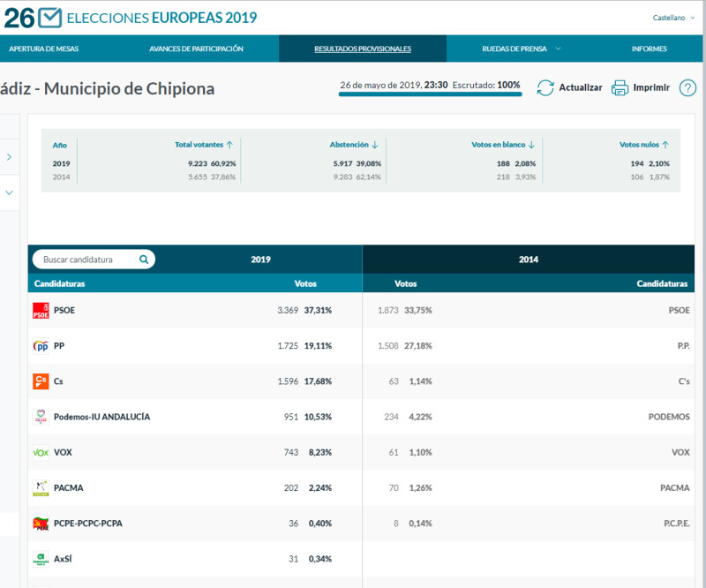Screen dimensions: 706x588
Task: Click the Votos nulos up arrow icon
Action: [x=665, y=145]
